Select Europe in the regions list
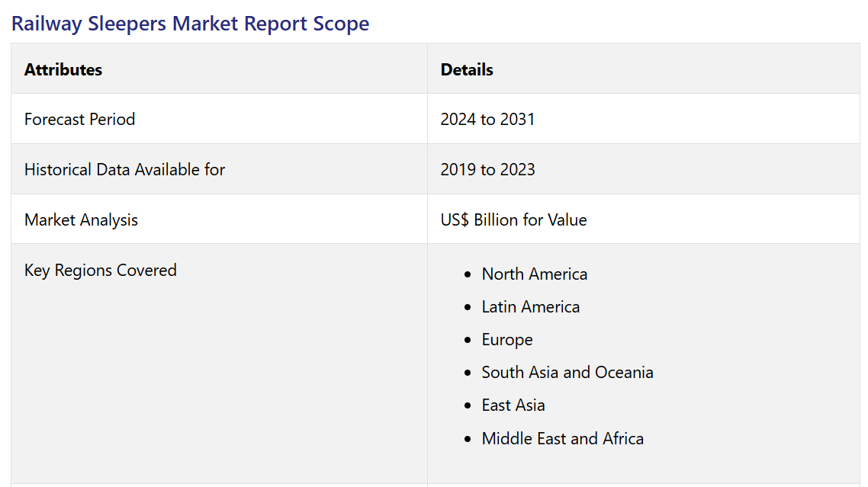The width and height of the screenshot is (868, 487). [x=507, y=339]
